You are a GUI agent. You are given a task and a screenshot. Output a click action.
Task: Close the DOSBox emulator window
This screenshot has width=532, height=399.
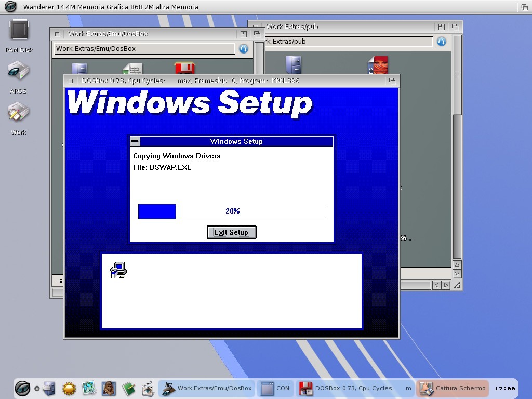[x=71, y=81]
